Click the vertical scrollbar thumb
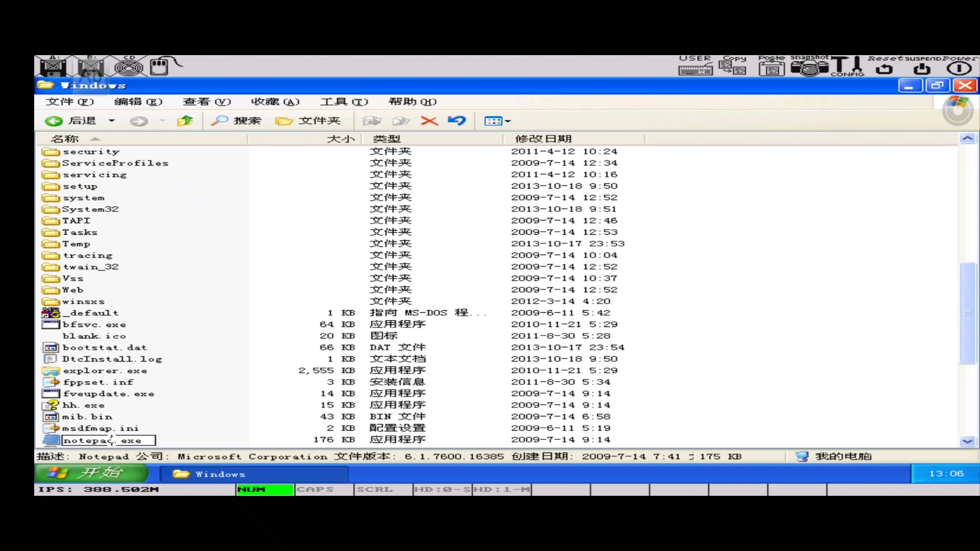 click(x=968, y=313)
